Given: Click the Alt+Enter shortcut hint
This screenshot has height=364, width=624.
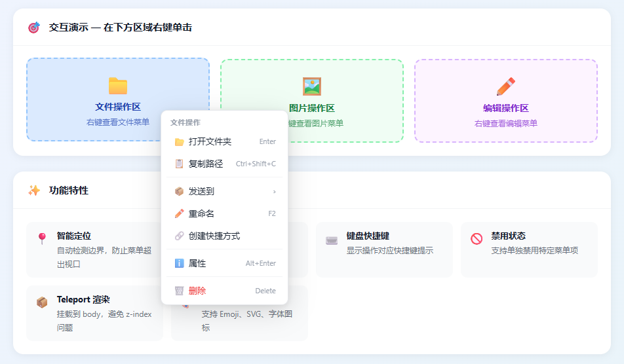Looking at the screenshot, I should pyautogui.click(x=261, y=263).
